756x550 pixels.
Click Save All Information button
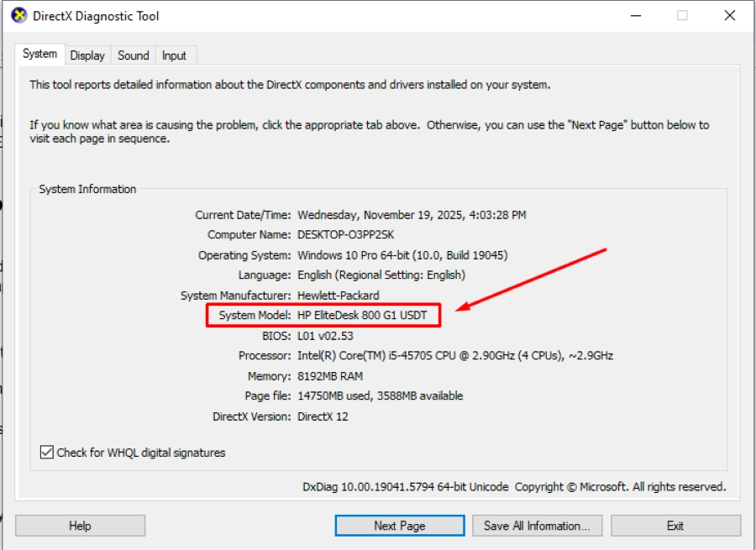tap(537, 526)
